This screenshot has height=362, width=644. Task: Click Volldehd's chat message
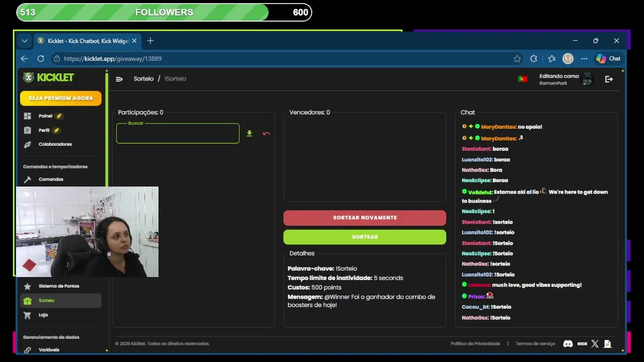535,196
